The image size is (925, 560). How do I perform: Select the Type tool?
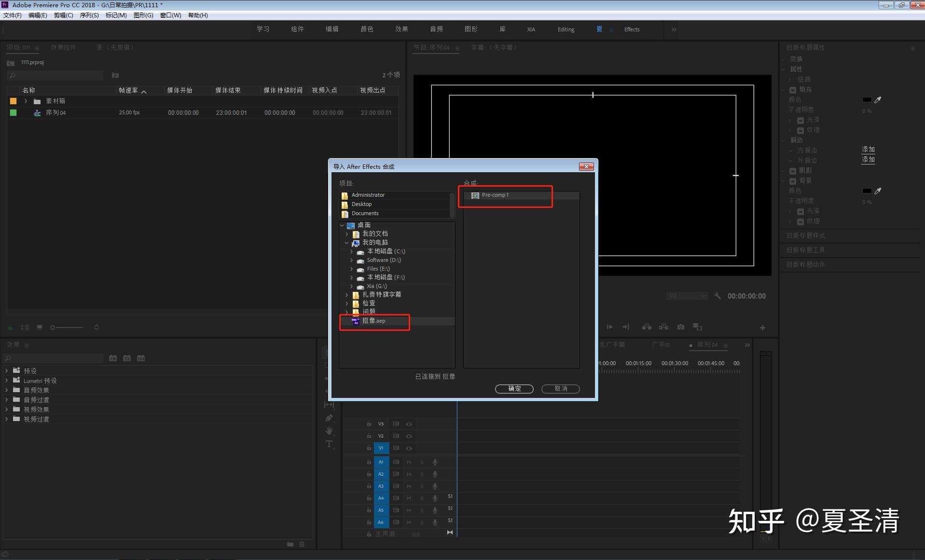[x=329, y=444]
